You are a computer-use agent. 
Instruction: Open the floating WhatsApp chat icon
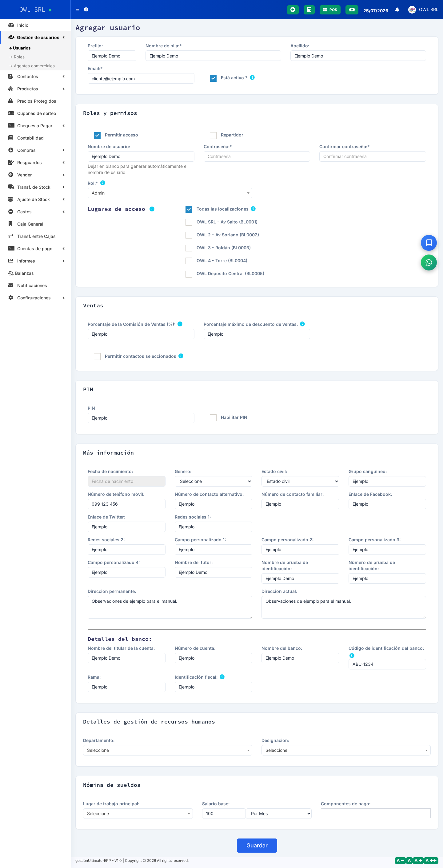pos(429,262)
